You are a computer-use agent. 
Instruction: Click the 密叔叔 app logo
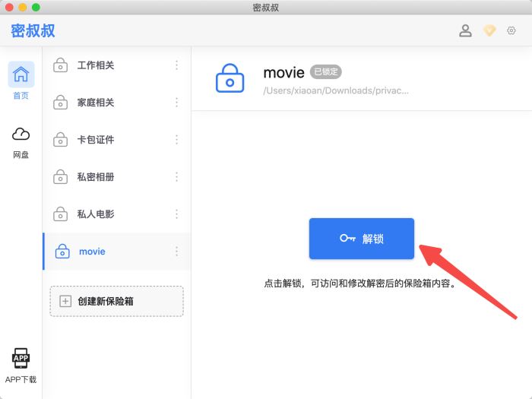33,31
